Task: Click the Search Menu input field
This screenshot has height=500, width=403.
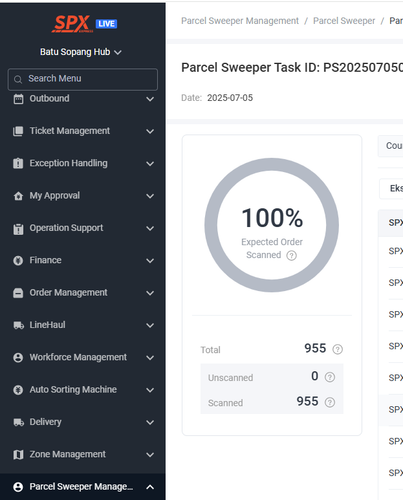Action: (x=83, y=79)
